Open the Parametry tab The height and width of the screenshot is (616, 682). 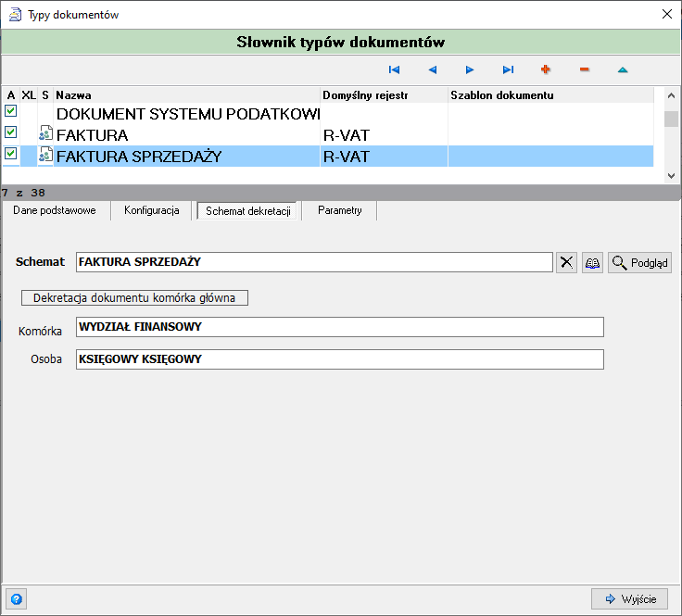coord(340,210)
